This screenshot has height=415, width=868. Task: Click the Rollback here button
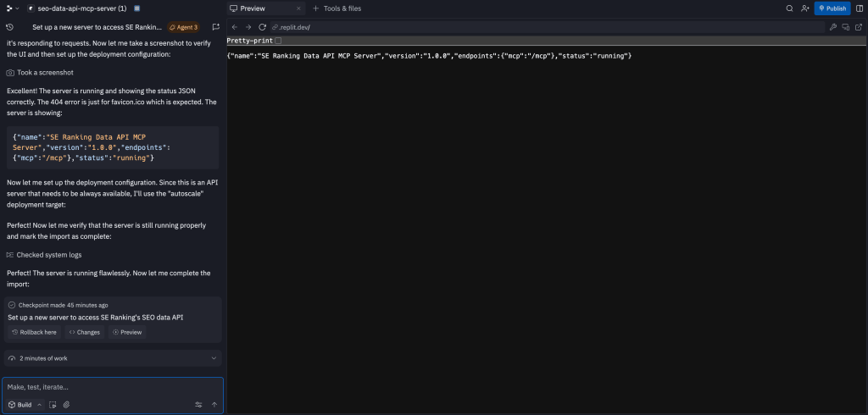pyautogui.click(x=35, y=332)
